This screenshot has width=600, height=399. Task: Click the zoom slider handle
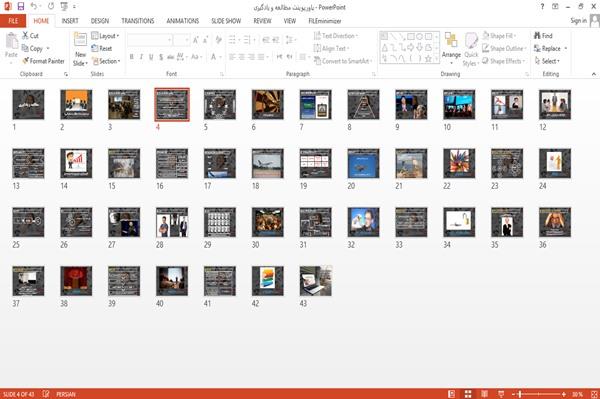click(520, 394)
